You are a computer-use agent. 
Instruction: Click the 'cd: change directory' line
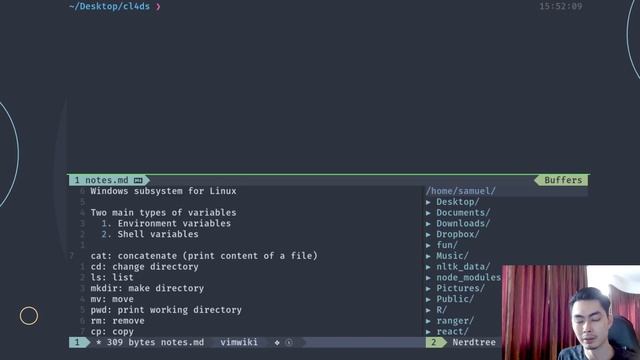point(144,267)
